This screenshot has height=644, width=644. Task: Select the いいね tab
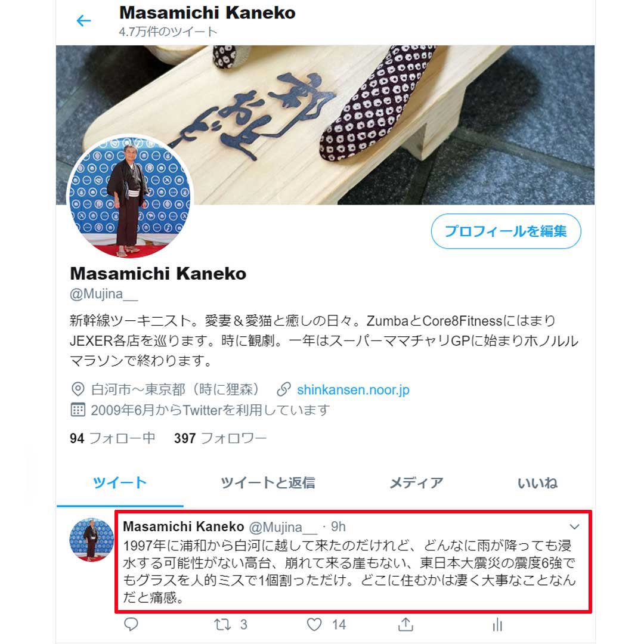tap(537, 483)
